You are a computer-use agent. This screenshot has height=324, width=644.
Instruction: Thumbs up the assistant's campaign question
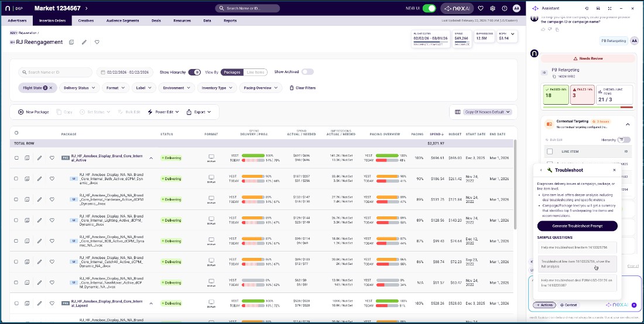coord(543,29)
